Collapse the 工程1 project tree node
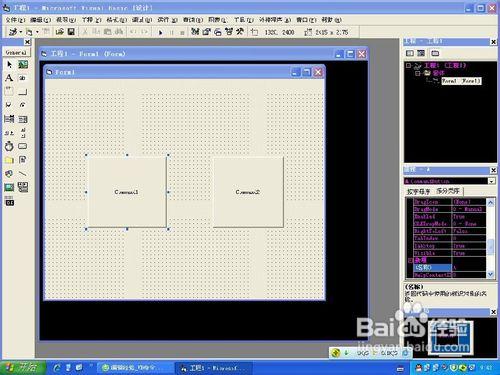This screenshot has width=500, height=375. pyautogui.click(x=408, y=66)
